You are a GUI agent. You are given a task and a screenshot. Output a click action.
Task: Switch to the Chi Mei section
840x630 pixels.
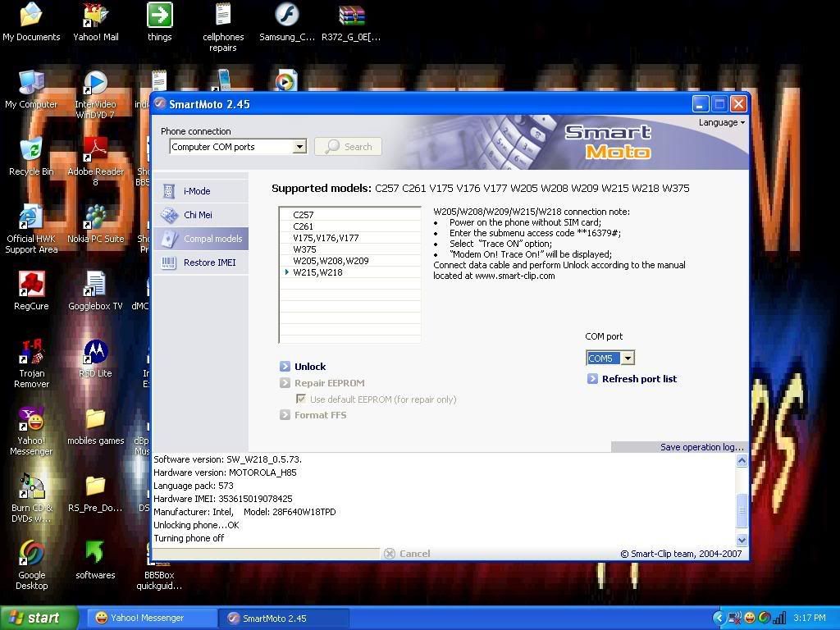click(x=201, y=215)
